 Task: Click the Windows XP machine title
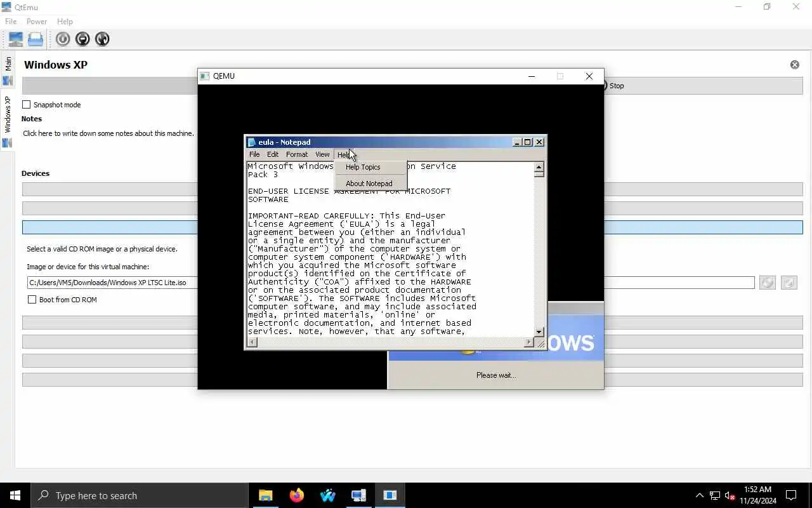coord(56,65)
